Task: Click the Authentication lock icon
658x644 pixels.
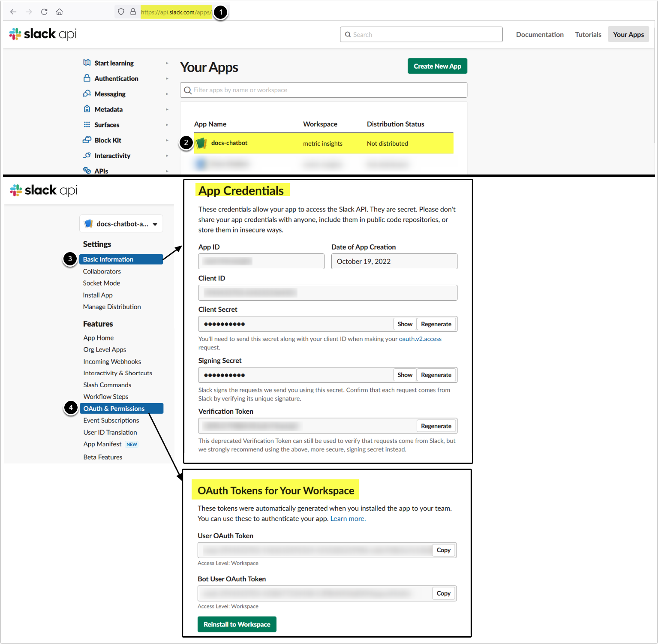Action: pos(87,78)
